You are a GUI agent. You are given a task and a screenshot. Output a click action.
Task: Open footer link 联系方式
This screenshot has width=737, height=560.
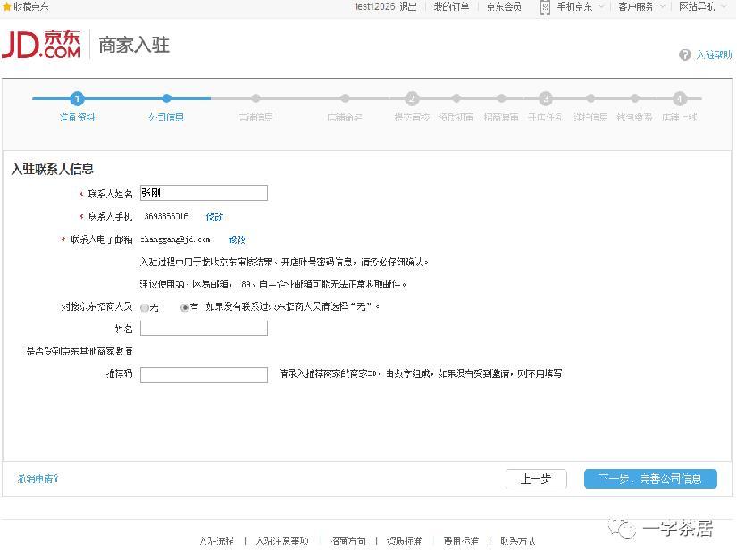click(517, 540)
